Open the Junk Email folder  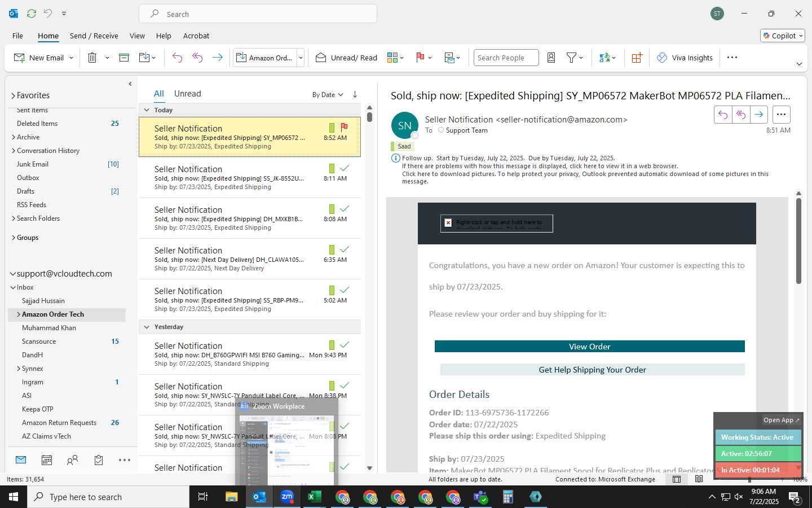click(33, 164)
